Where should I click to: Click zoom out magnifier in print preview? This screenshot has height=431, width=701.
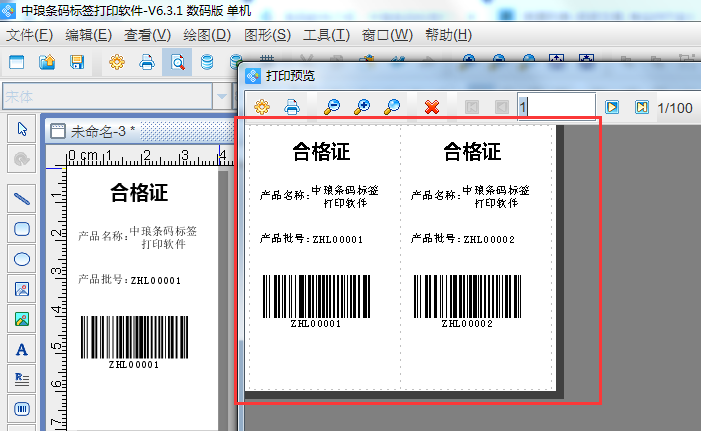click(x=331, y=107)
